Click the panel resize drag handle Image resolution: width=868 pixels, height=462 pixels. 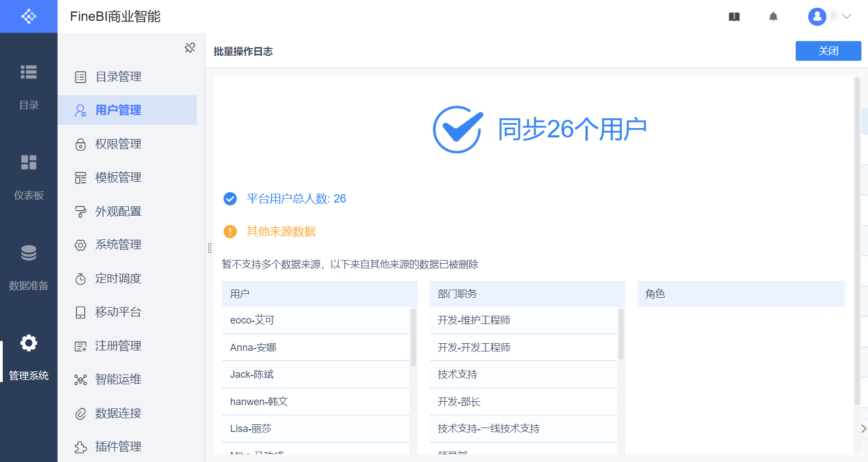pos(209,248)
